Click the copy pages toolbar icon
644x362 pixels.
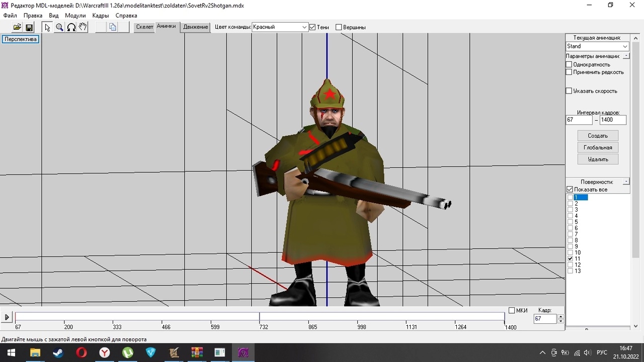pos(113,27)
